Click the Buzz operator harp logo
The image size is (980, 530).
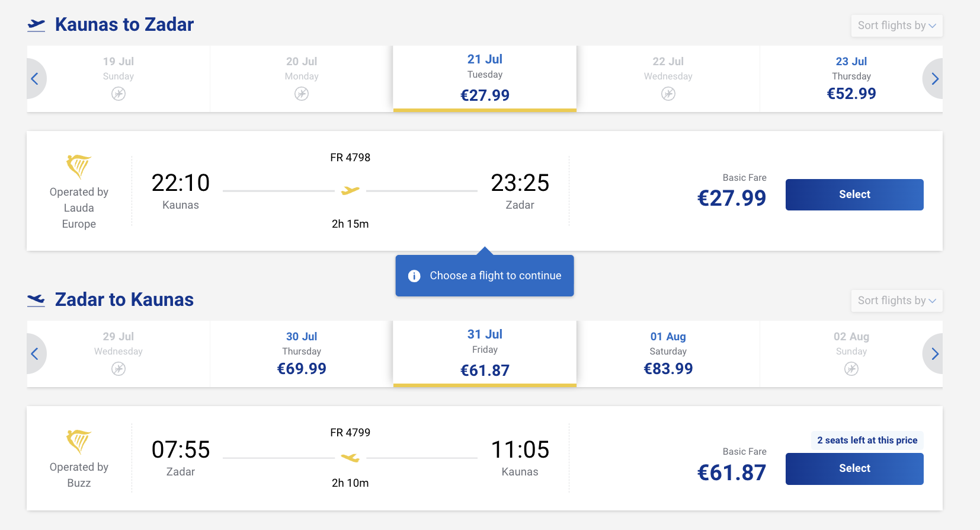click(x=79, y=442)
